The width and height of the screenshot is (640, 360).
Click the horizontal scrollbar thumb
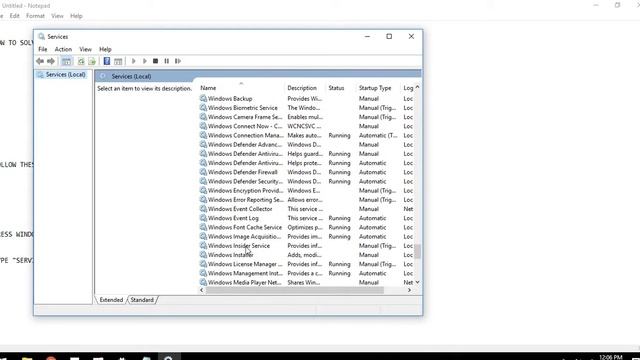[294, 290]
